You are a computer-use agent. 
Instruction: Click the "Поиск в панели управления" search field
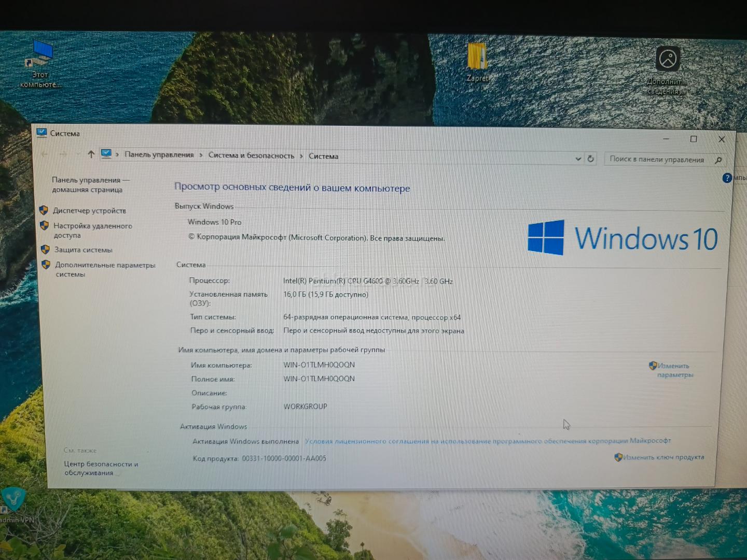656,160
